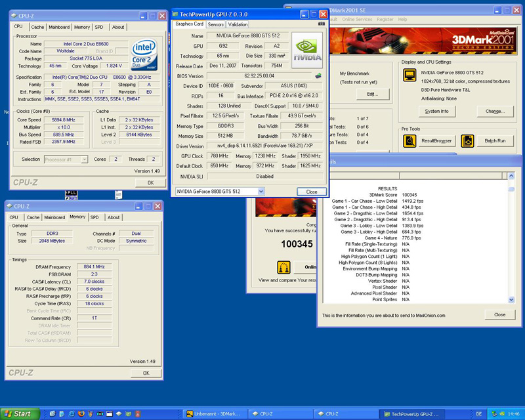Switch to Unbenannt - 3DMark taskbar button
The width and height of the screenshot is (525, 420).
(x=216, y=414)
